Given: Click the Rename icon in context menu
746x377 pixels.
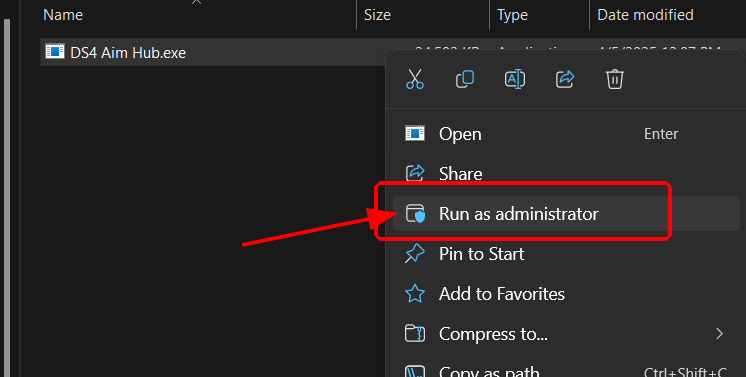Looking at the screenshot, I should [x=515, y=79].
